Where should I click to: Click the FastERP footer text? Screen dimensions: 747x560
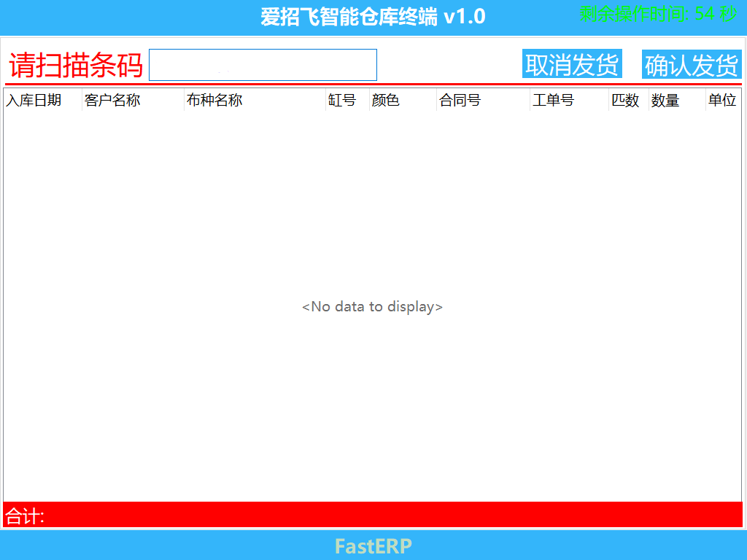tap(373, 546)
